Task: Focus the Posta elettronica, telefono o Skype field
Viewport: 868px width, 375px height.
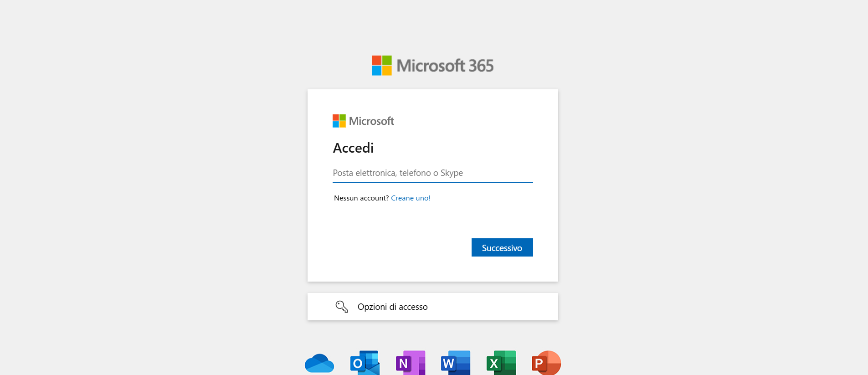Action: [x=432, y=173]
